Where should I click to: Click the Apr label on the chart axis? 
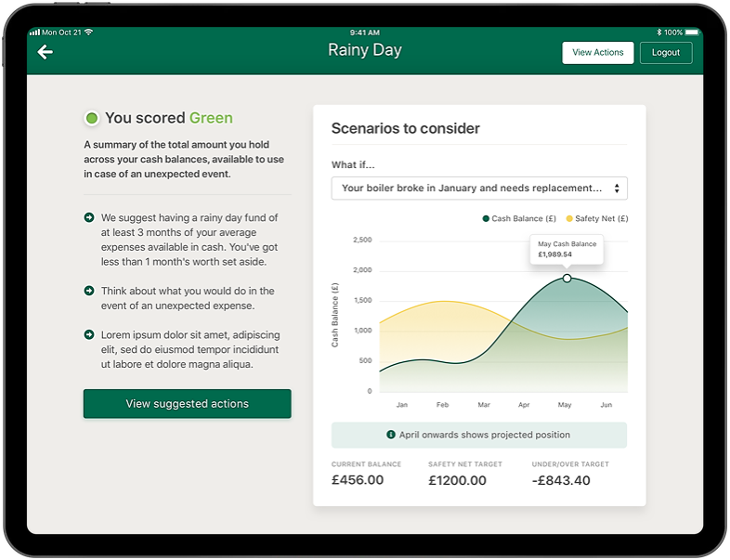[524, 405]
